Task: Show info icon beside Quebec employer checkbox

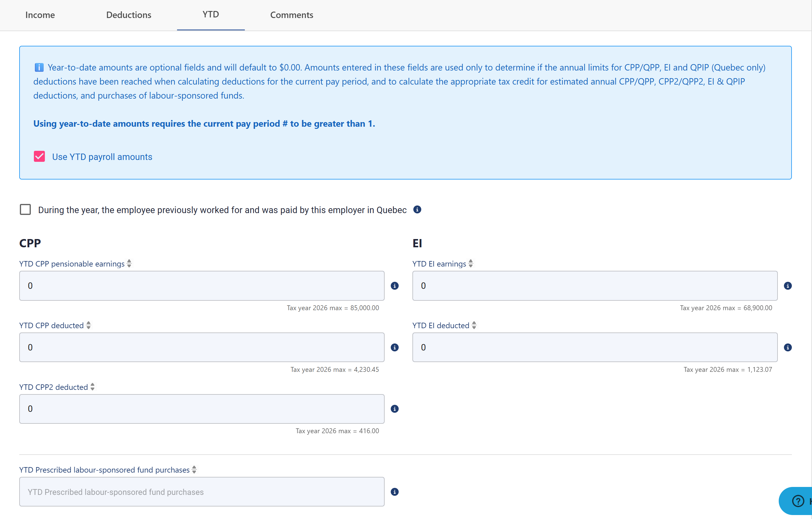Action: pos(417,209)
